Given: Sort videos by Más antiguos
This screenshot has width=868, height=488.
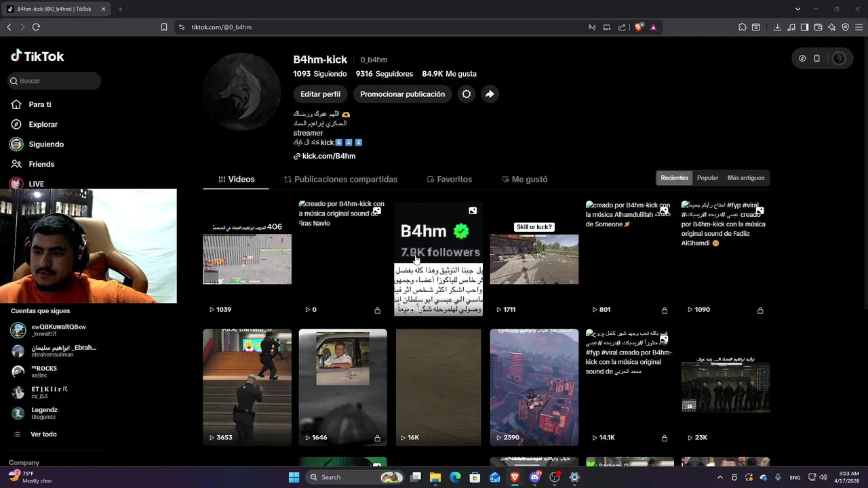Looking at the screenshot, I should pos(746,178).
